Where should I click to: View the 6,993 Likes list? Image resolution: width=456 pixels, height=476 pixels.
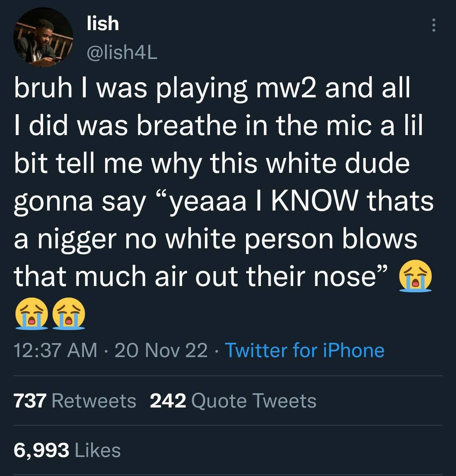click(x=67, y=450)
